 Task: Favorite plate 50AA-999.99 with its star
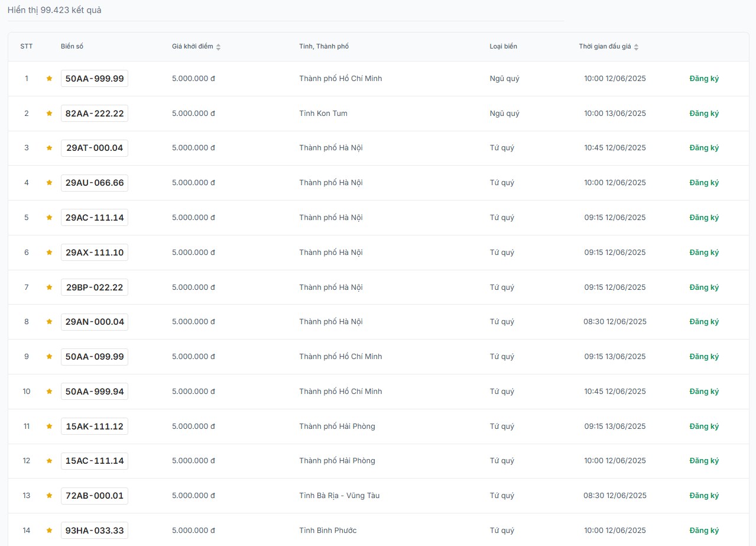coord(50,79)
